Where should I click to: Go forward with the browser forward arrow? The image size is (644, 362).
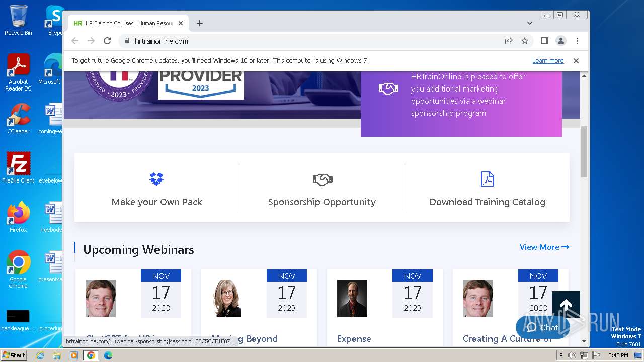point(91,41)
